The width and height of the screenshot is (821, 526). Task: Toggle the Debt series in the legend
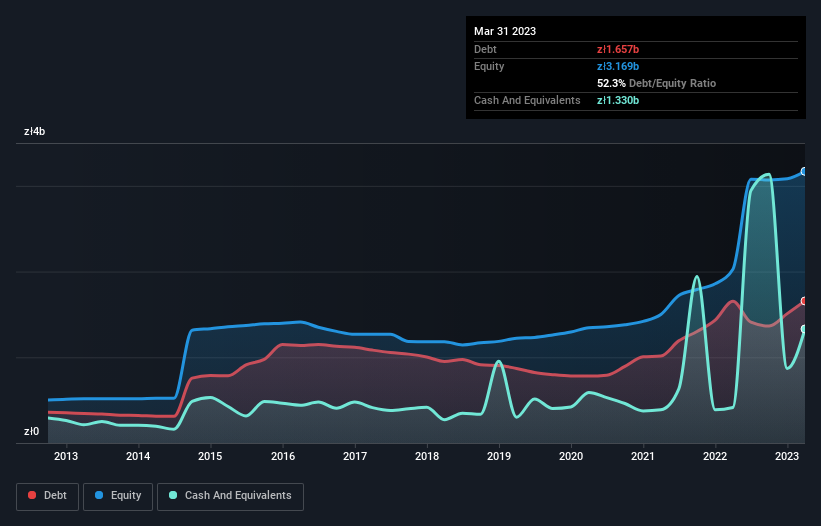pos(46,495)
